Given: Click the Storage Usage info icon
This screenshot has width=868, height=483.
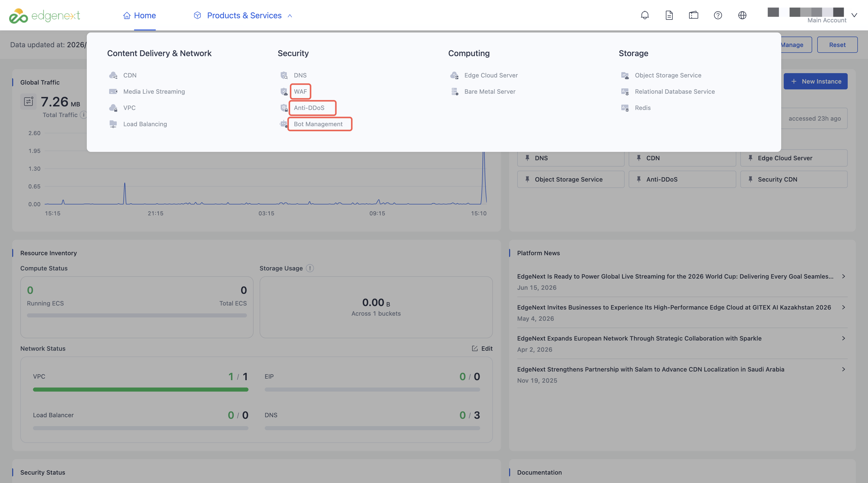Looking at the screenshot, I should (x=310, y=268).
